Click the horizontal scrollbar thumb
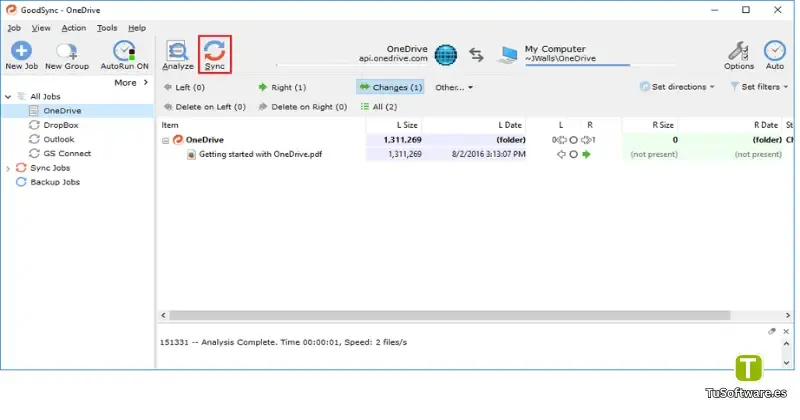Viewport: 800px width, 420px height. pyautogui.click(x=449, y=315)
